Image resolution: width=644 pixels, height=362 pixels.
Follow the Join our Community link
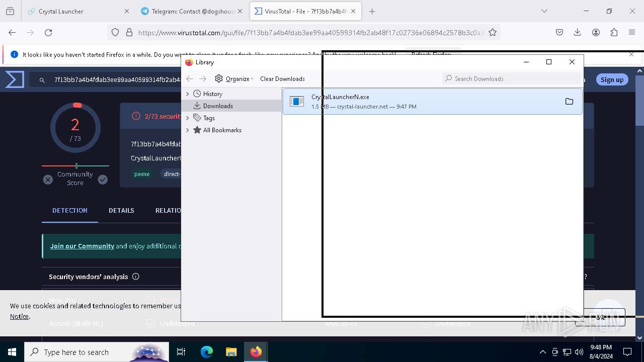pos(82,246)
